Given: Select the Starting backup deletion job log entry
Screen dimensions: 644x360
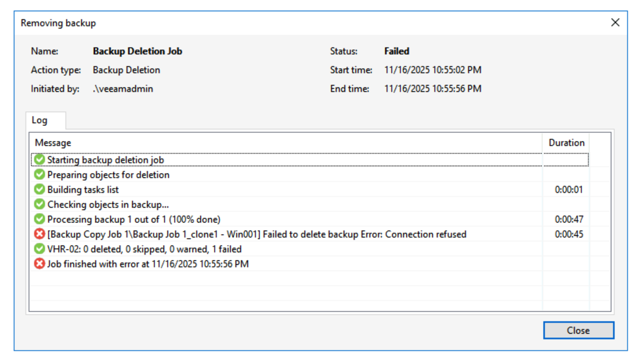Looking at the screenshot, I should (105, 160).
